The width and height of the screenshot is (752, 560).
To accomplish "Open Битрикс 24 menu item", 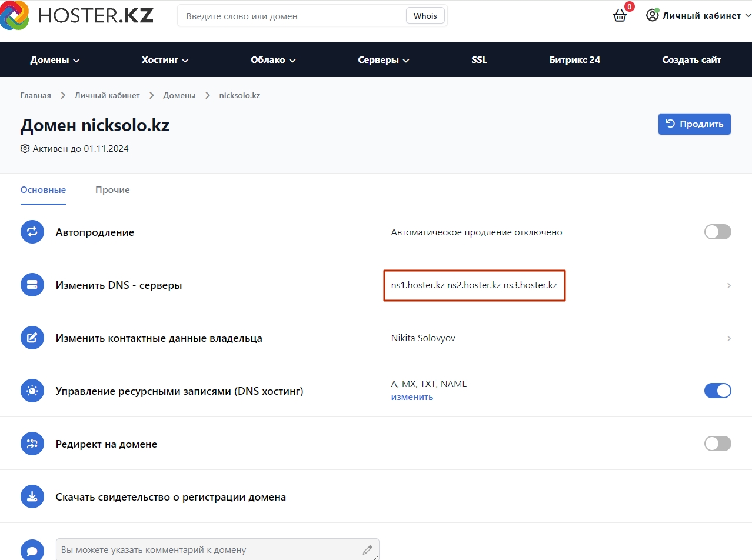I will click(x=574, y=59).
